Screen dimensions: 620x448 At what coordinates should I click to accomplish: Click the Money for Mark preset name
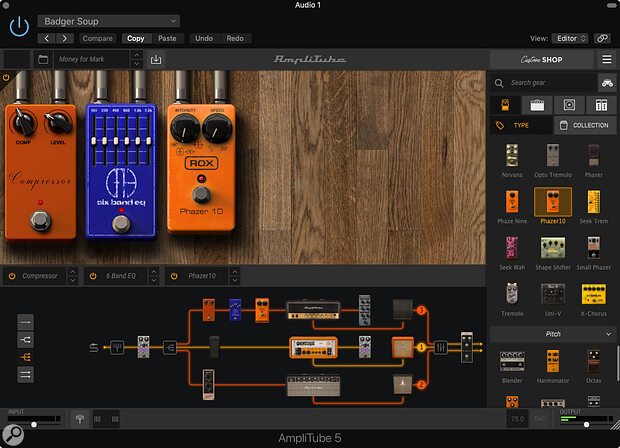click(92, 59)
